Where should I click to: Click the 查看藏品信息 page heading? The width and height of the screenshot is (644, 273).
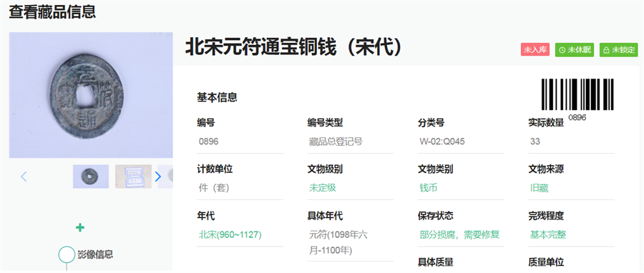[52, 12]
